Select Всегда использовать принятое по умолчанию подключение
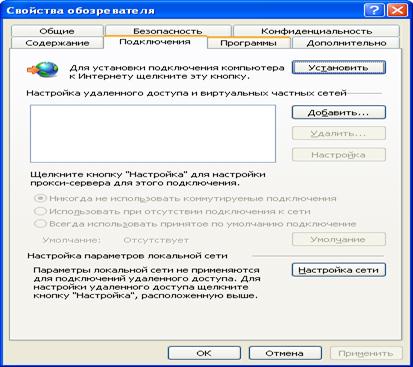 point(195,224)
